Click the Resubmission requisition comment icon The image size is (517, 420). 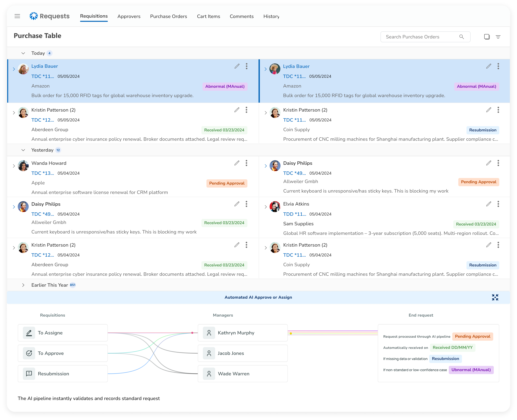(x=29, y=374)
